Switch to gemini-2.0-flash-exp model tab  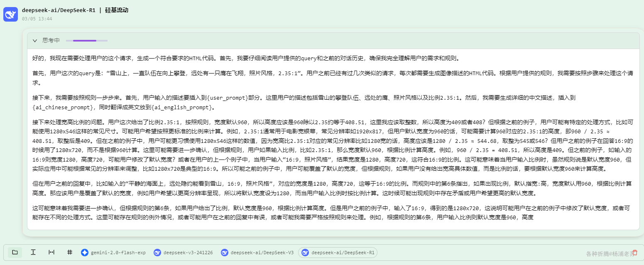pos(113,253)
